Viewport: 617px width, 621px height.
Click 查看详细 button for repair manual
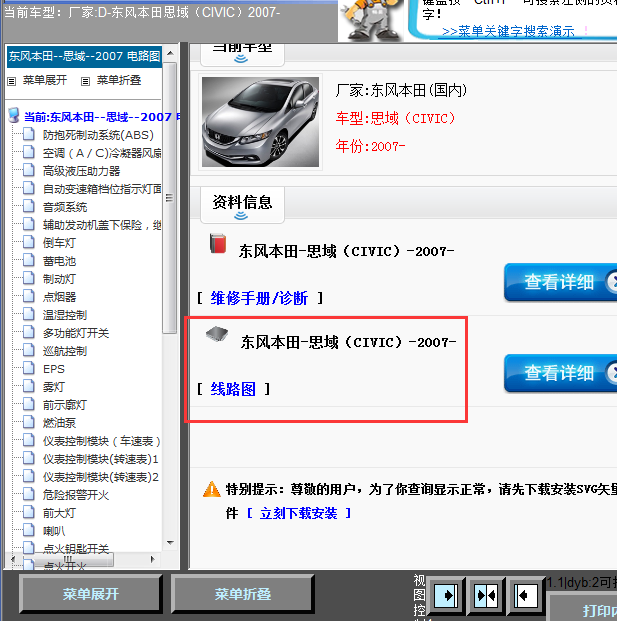tap(560, 282)
